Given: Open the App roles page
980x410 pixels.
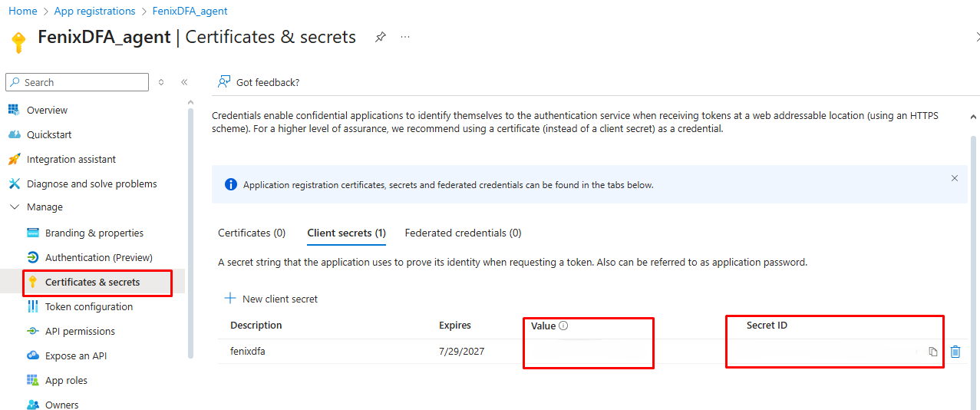Looking at the screenshot, I should (x=66, y=381).
